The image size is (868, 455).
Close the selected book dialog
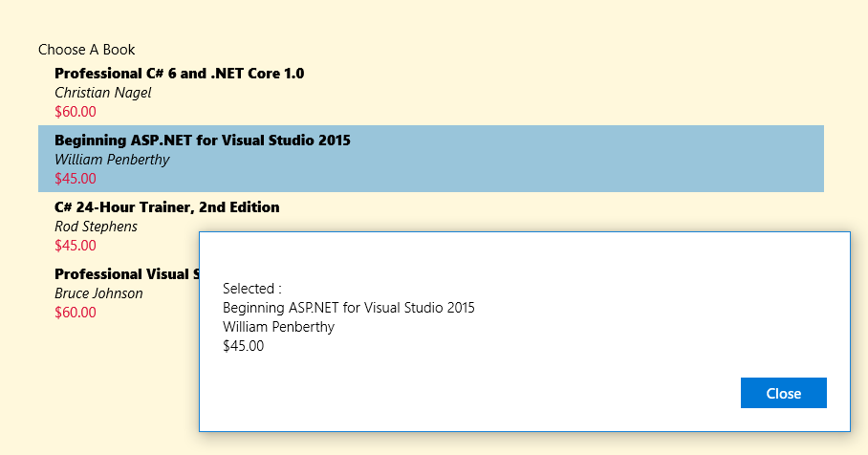[783, 393]
